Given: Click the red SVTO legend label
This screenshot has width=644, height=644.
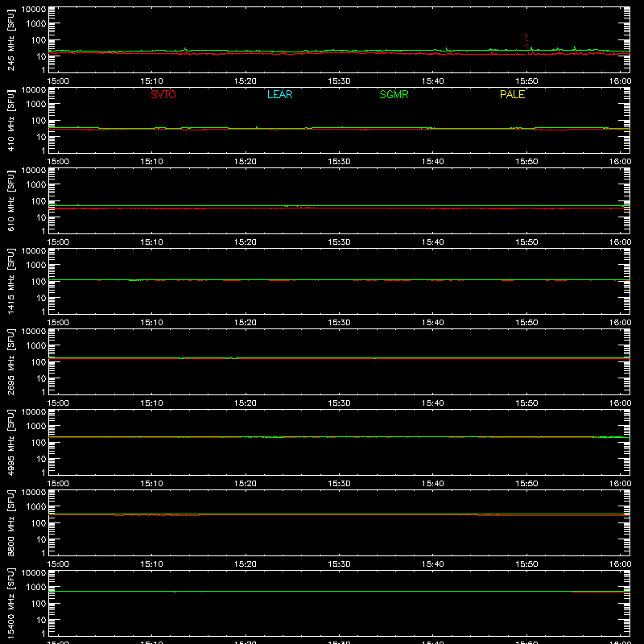Looking at the screenshot, I should (x=163, y=94).
